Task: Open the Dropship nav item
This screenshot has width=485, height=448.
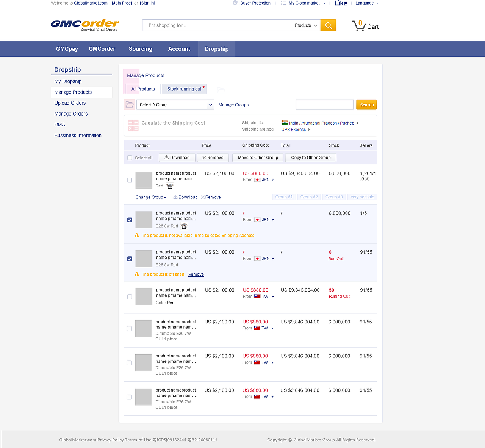Action: point(217,49)
